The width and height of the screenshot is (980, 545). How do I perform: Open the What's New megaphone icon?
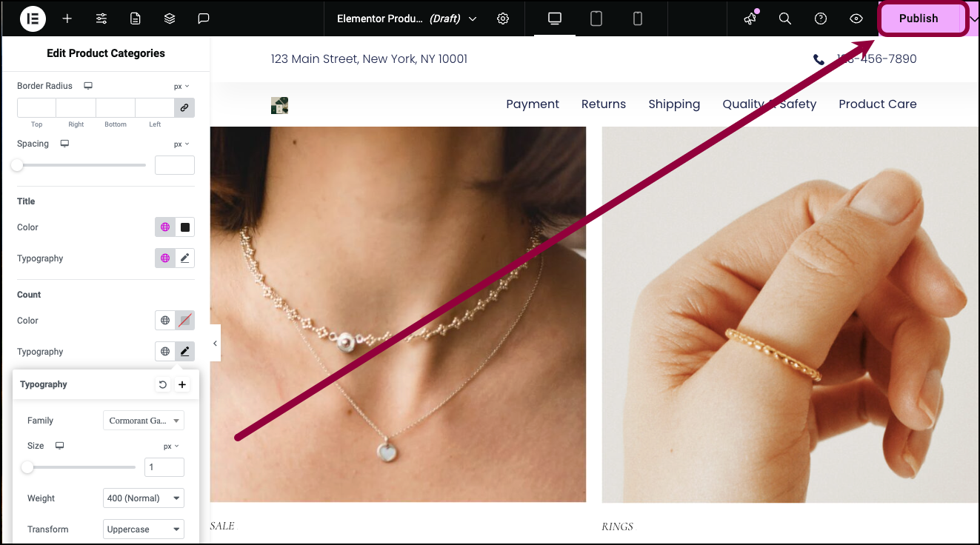[x=750, y=19]
